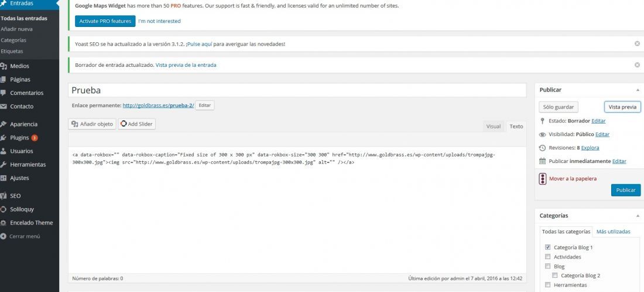Screen dimensions: 644x292
Task: Uncheck Categoría Blog 1 checkbox
Action: [547, 247]
